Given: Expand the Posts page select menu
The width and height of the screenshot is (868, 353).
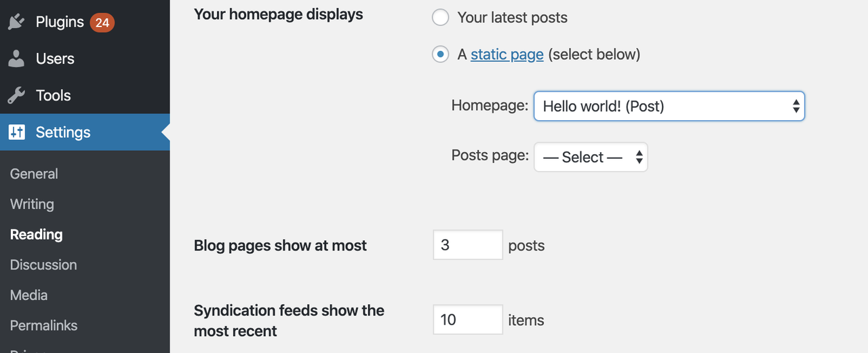Looking at the screenshot, I should click(x=591, y=157).
